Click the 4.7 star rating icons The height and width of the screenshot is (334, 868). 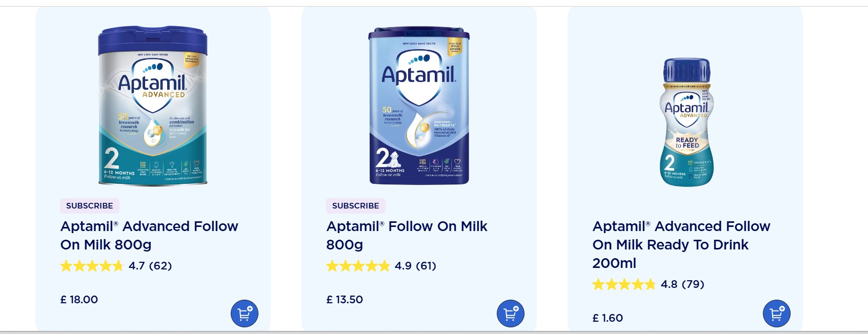[x=92, y=266]
